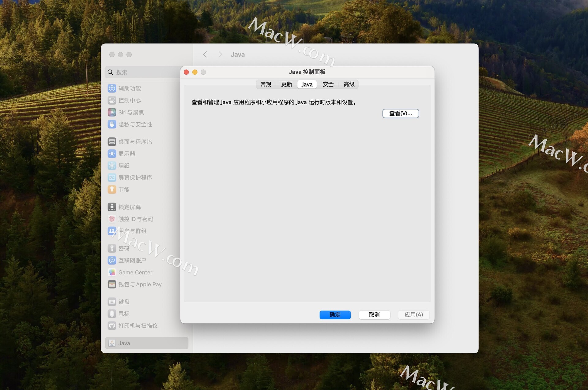This screenshot has height=390, width=588.
Task: Open the Accessibility (辅助功能) sidebar icon
Action: pyautogui.click(x=112, y=88)
